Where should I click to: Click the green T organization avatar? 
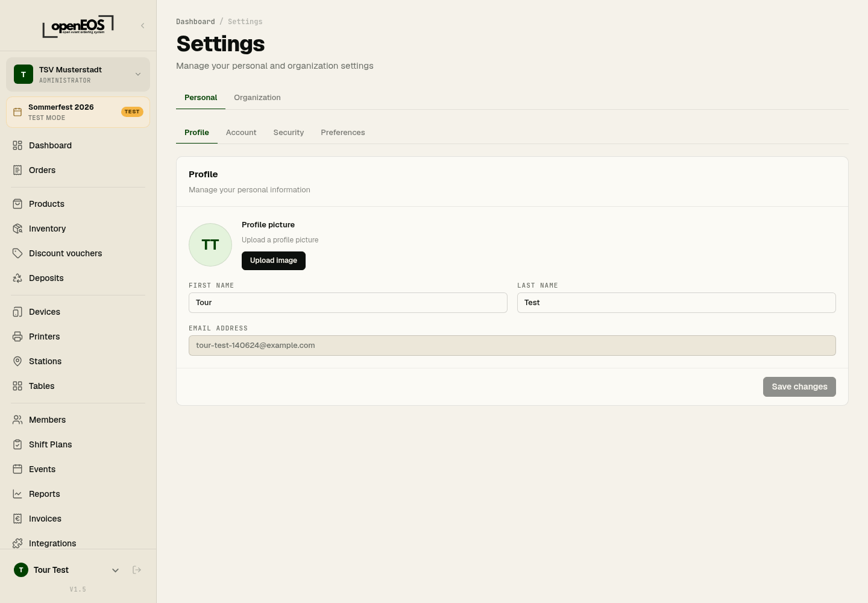pos(24,74)
